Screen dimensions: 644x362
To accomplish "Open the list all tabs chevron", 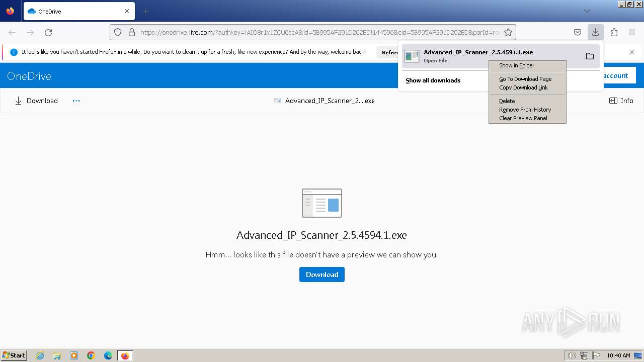I will [x=587, y=11].
